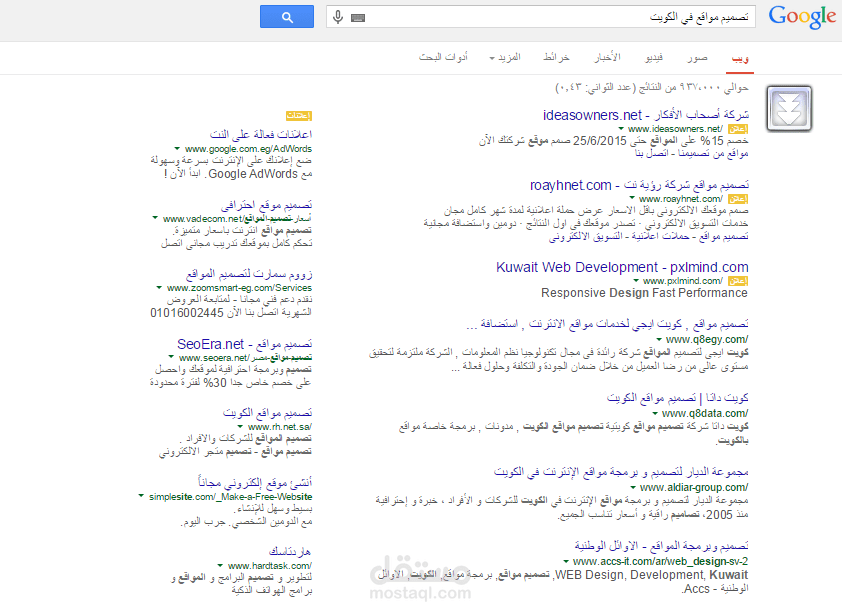Screen dimensions: 842x614
Task: Switch to the صور images tab
Action: pyautogui.click(x=697, y=57)
